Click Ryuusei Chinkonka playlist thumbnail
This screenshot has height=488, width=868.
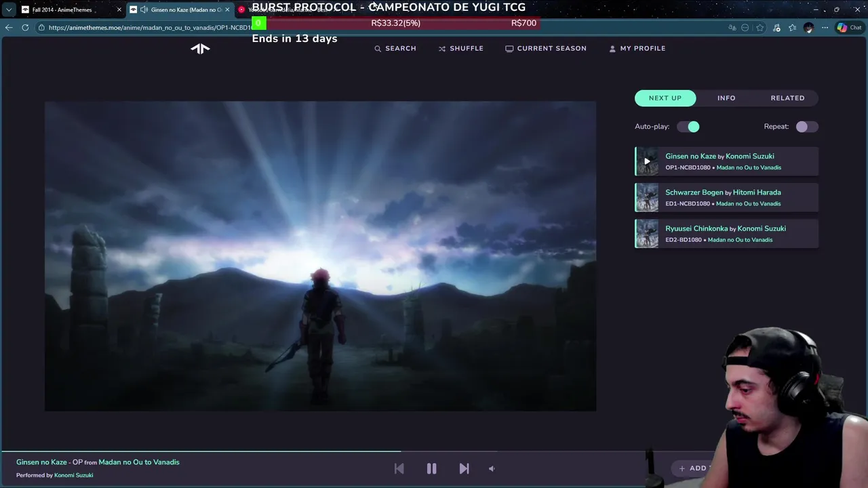click(647, 234)
